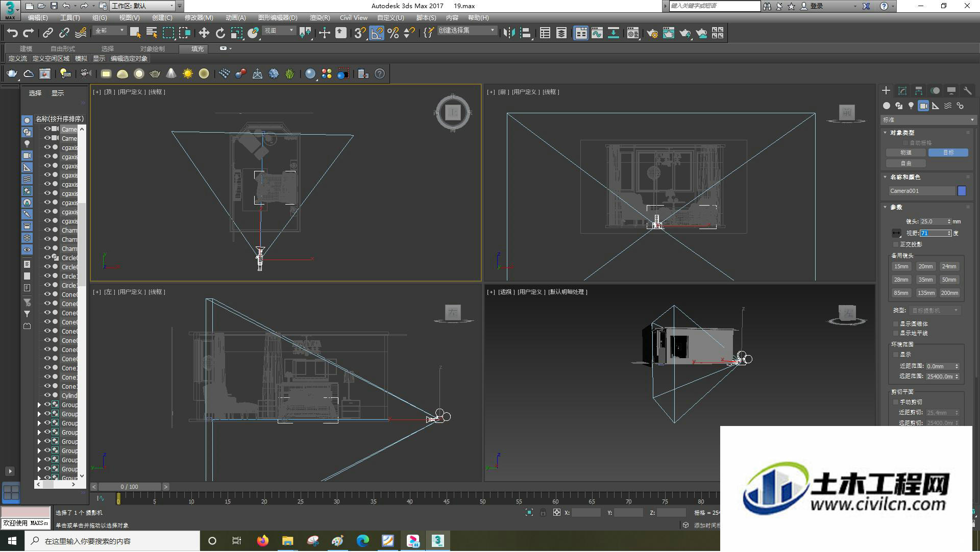
Task: Open Microsoft Edge from taskbar
Action: pos(363,541)
